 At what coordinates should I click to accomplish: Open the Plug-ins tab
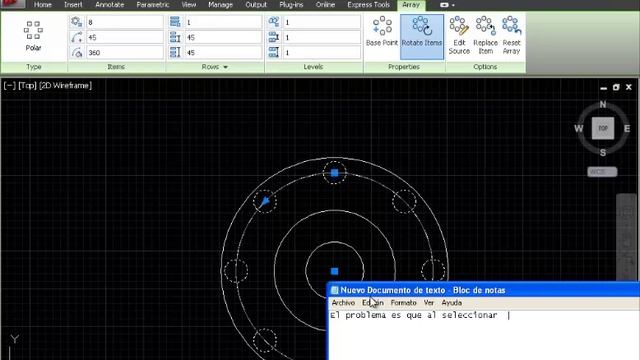[x=291, y=5]
